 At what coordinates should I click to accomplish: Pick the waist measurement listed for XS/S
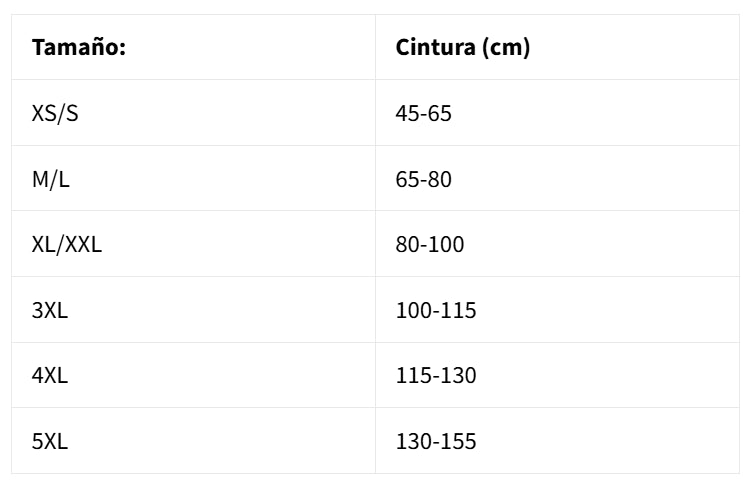[424, 114]
